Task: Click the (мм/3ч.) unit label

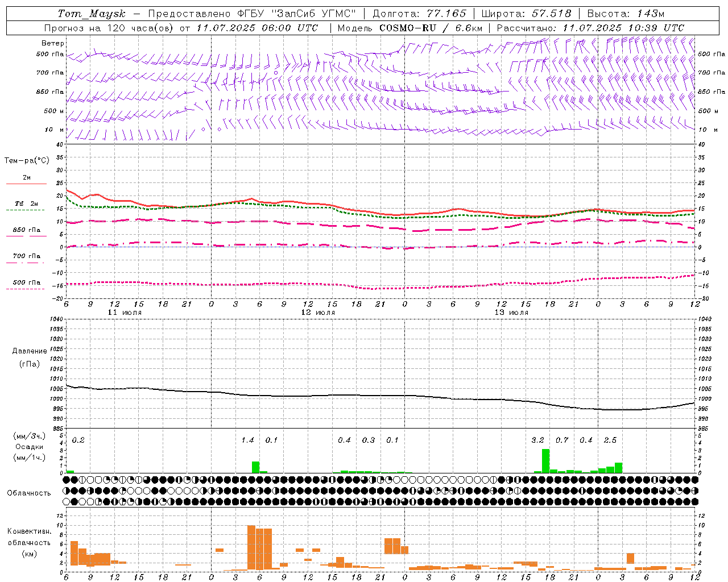Action: (30, 436)
